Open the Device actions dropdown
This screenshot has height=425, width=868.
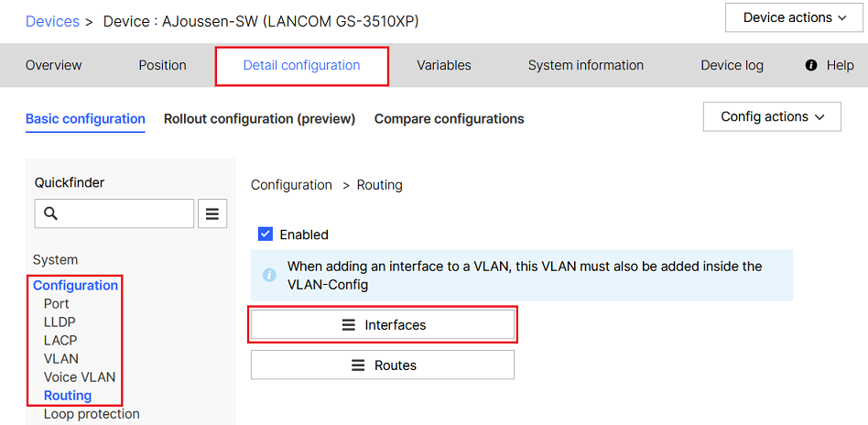(795, 18)
